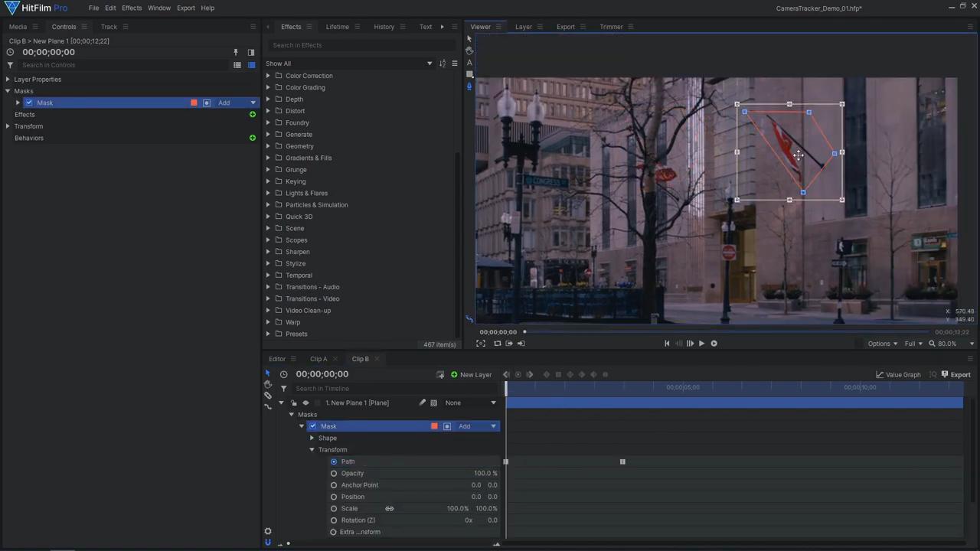Viewport: 980px width, 551px height.
Task: Select the viewer Text tool
Action: [469, 63]
